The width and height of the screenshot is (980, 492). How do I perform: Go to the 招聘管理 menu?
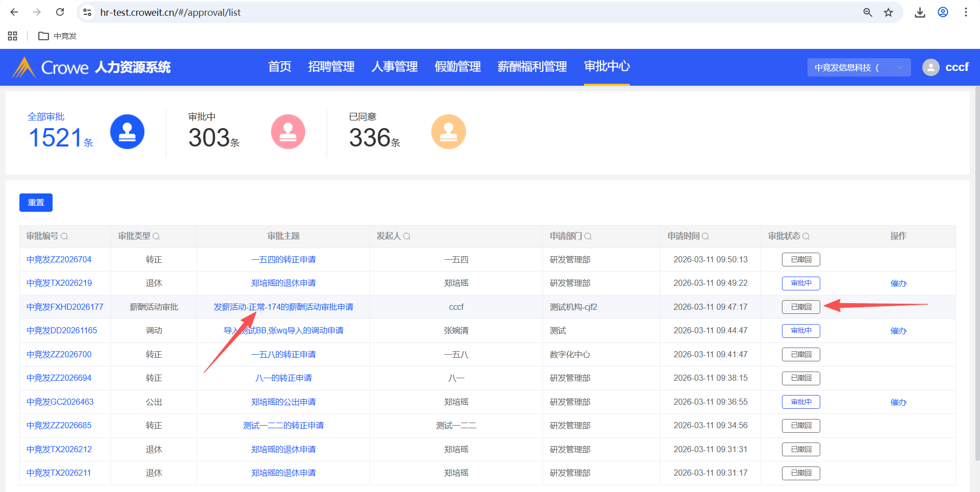coord(331,67)
